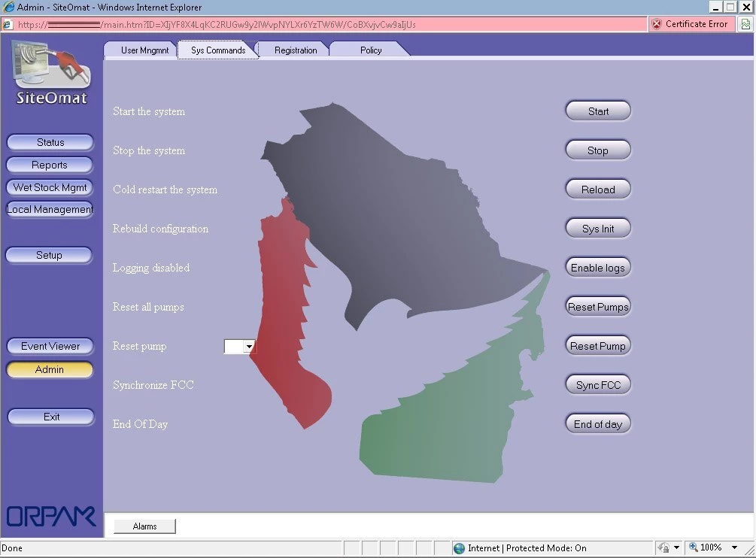756x558 pixels.
Task: Click the Sync FCC button
Action: pos(598,385)
